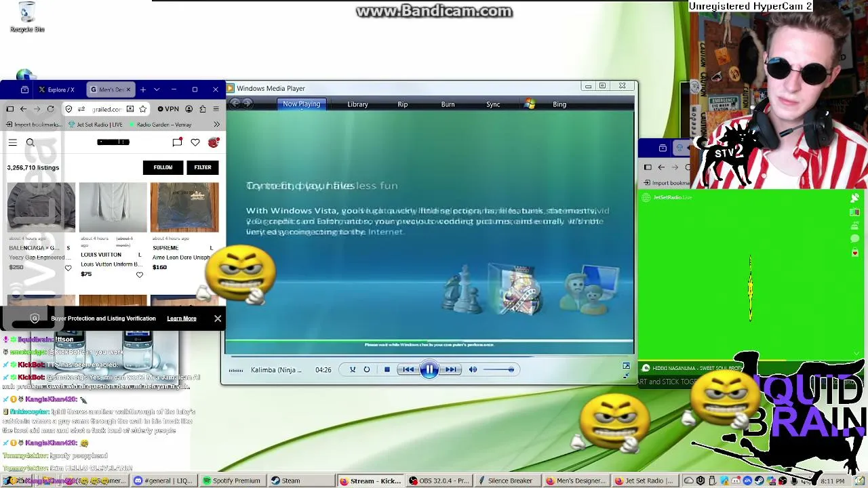Click the FOLLOW button
Viewport: 868px width, 488px height.
point(163,167)
